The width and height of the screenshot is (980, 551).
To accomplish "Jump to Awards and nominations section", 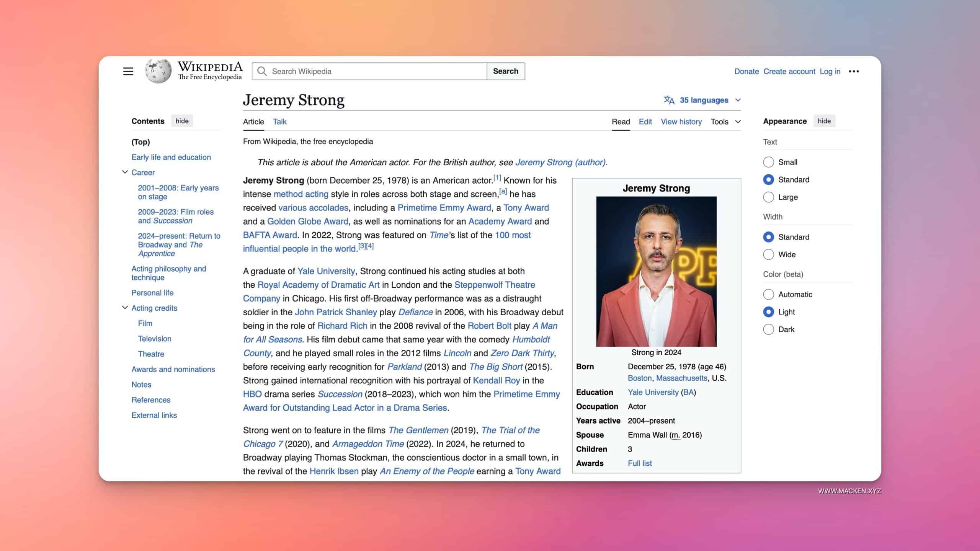I will pos(173,369).
